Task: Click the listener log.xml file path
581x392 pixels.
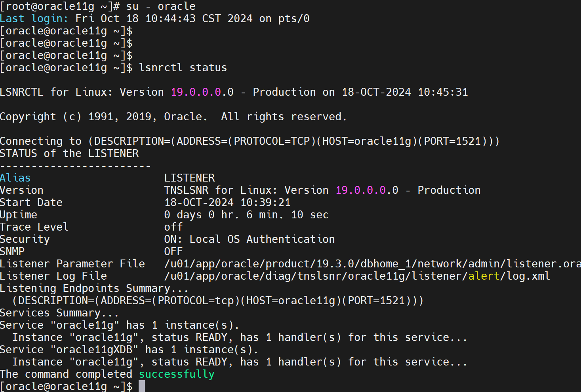Action: (356, 276)
